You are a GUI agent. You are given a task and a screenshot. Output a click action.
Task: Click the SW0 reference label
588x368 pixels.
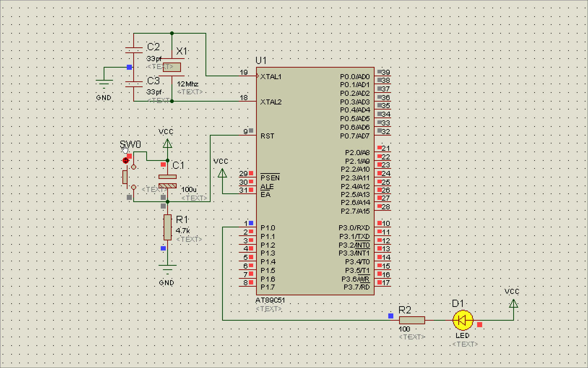click(130, 145)
